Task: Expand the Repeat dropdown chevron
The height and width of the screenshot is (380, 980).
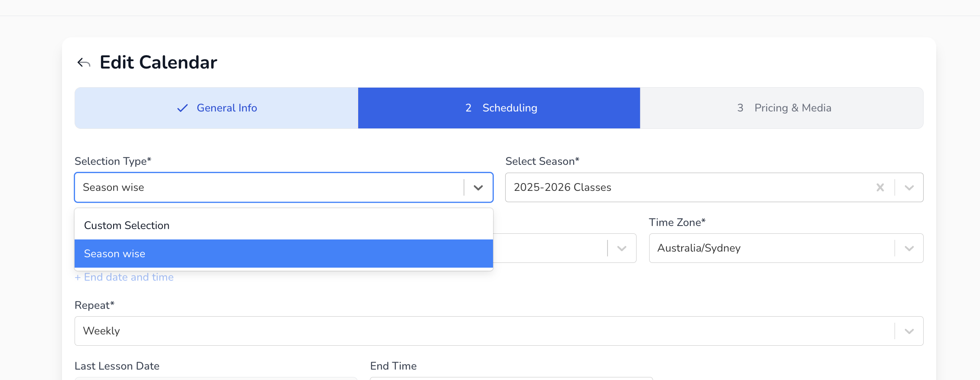Action: click(909, 331)
